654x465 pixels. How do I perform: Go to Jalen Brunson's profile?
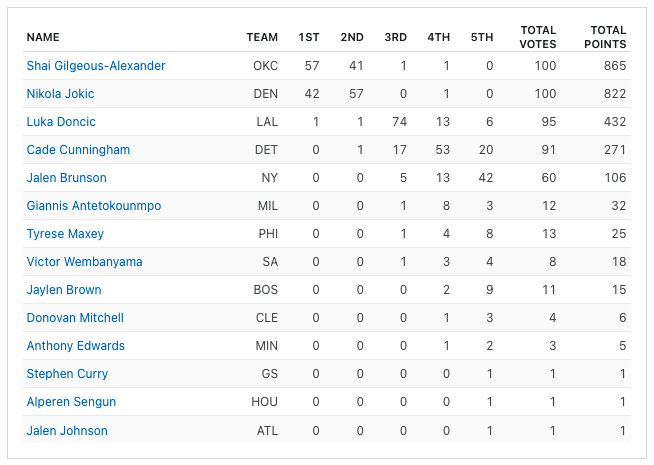(x=66, y=178)
